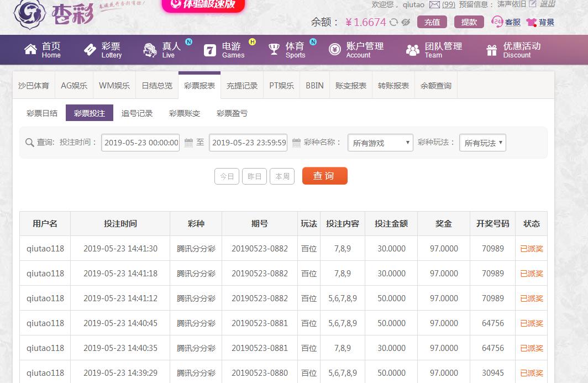
Task: Toggle balance visibility eye icon
Action: [406, 23]
